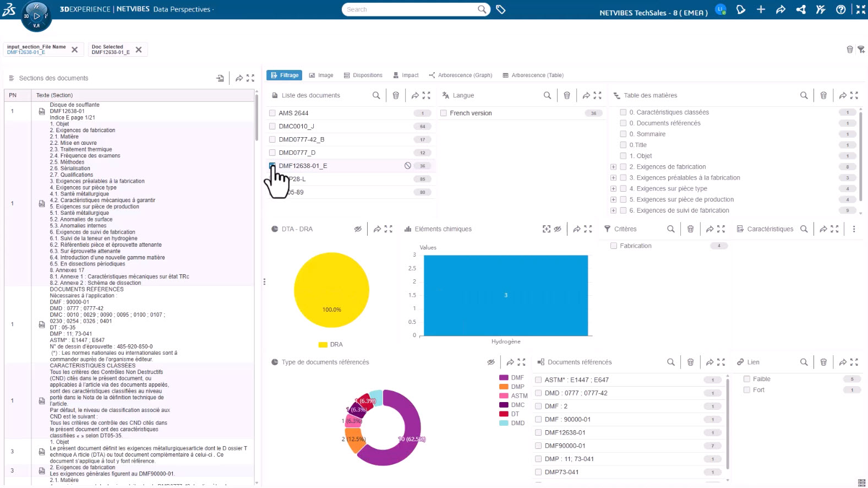868x488 pixels.
Task: Click trash icon in Langue panel
Action: pyautogui.click(x=566, y=95)
